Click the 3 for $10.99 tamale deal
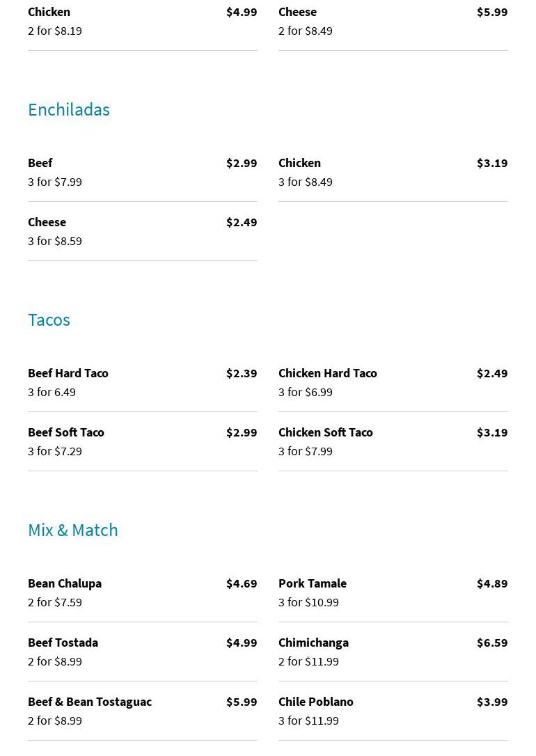 309,602
